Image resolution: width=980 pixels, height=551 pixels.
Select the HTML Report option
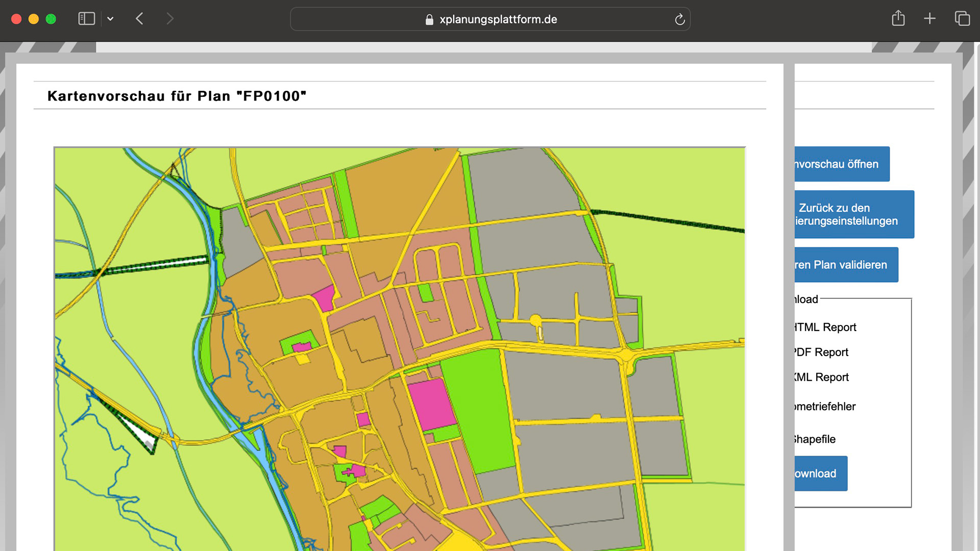pos(825,327)
